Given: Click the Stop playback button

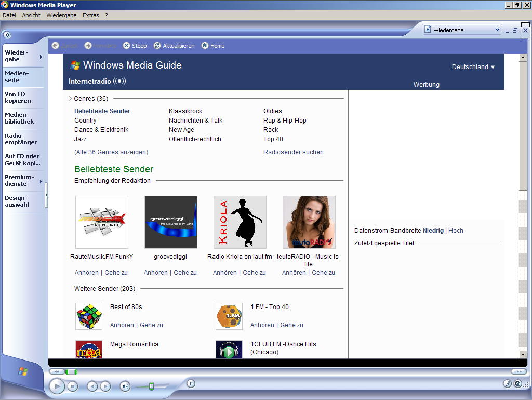Looking at the screenshot, I should [73, 386].
